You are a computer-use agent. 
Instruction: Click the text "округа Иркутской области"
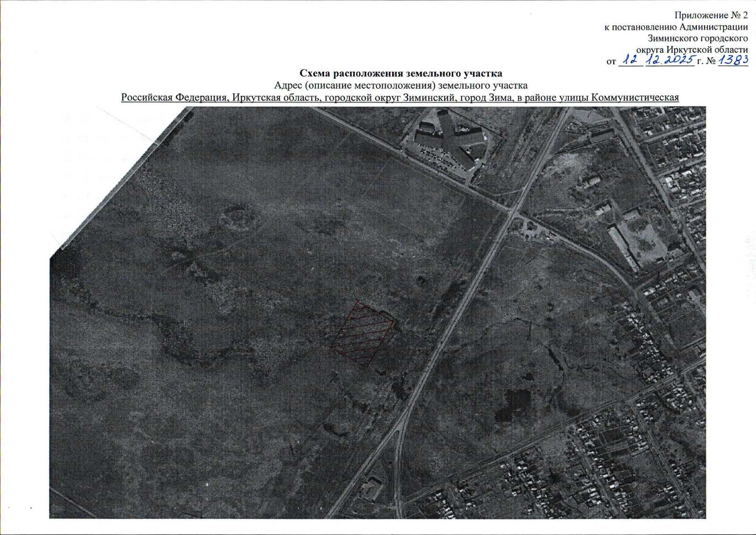pos(692,50)
